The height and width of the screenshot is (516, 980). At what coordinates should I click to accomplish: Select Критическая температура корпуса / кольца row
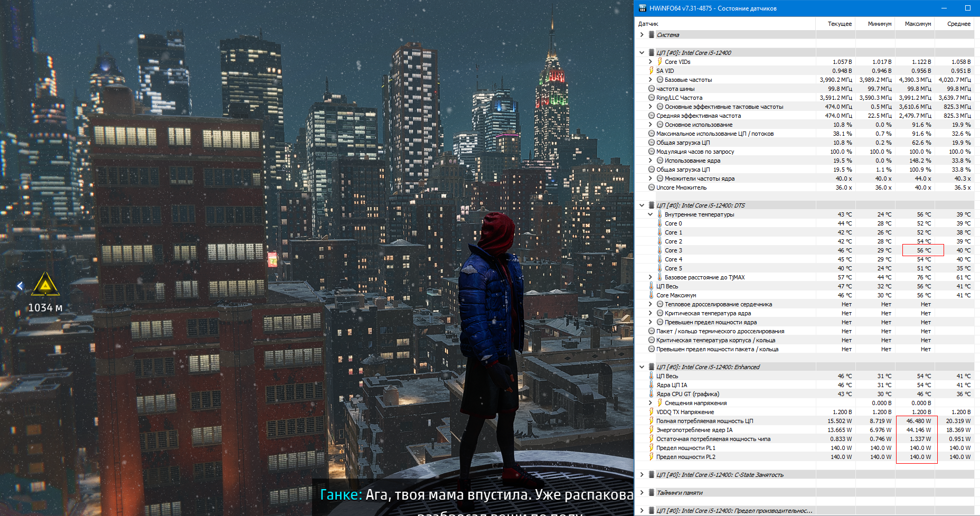(805, 340)
